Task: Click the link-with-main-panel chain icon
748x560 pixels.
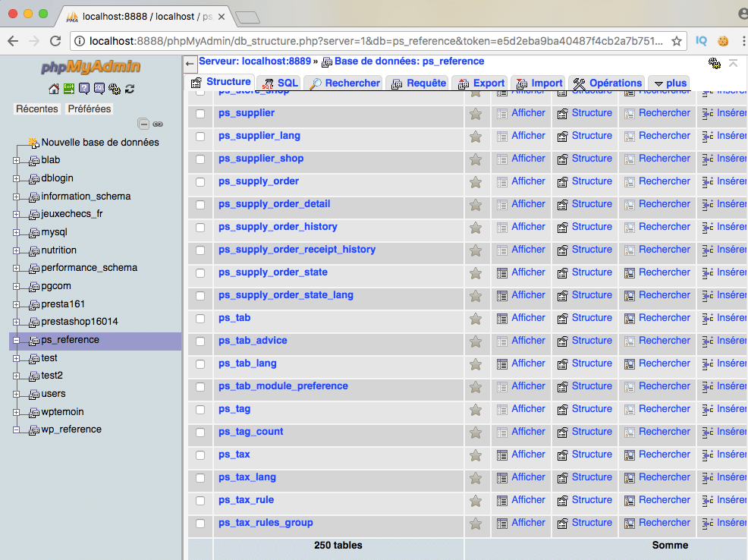Action: pyautogui.click(x=158, y=124)
